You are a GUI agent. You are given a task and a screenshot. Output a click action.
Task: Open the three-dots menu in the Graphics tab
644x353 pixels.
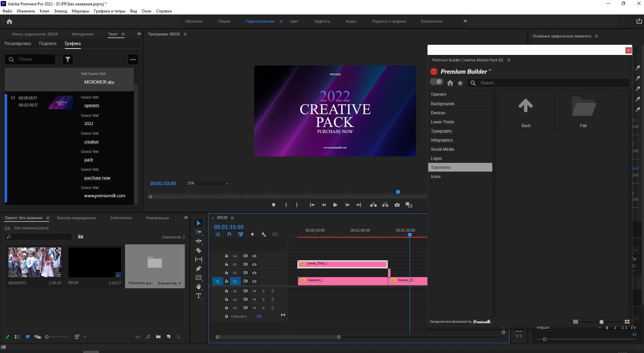coord(133,60)
